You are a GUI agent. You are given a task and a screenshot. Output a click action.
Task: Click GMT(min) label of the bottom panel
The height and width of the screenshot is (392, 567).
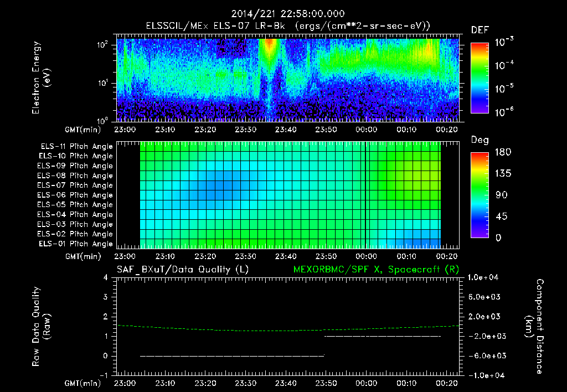click(83, 384)
